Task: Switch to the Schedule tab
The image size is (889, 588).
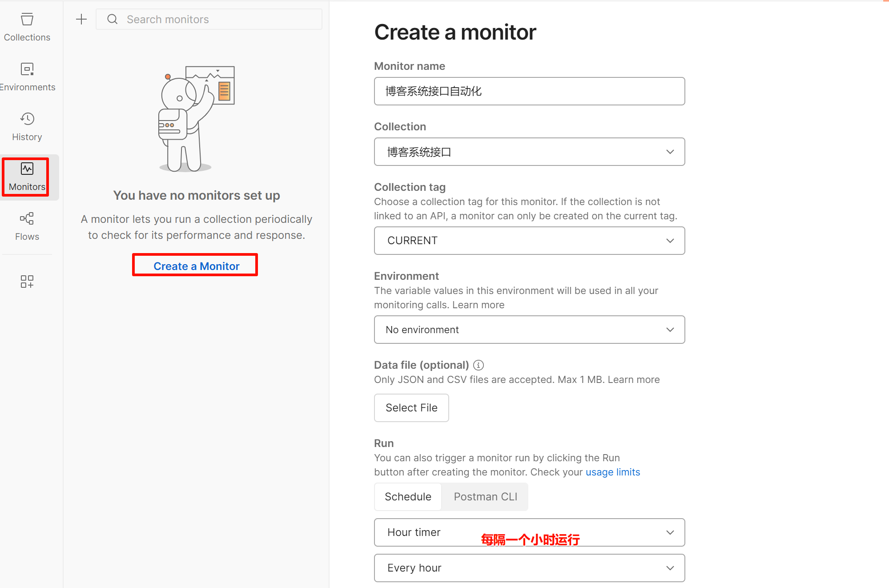Action: 408,497
